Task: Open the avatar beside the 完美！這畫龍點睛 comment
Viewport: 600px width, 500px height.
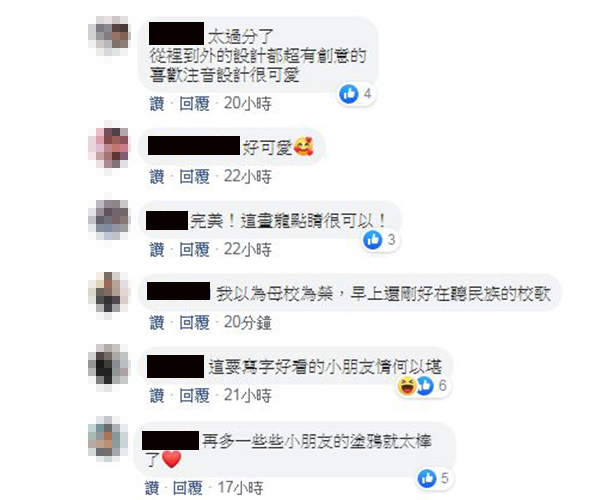Action: pyautogui.click(x=109, y=219)
